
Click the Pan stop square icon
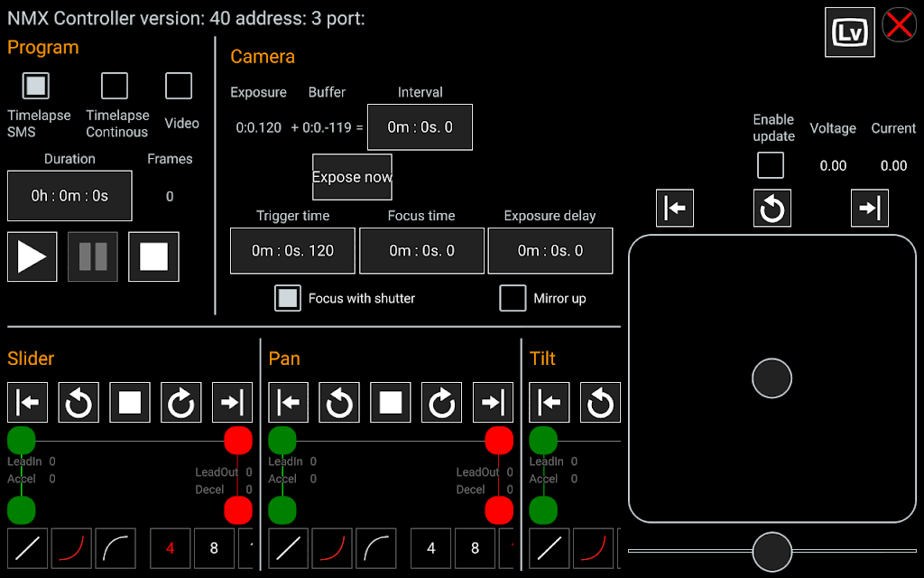click(x=390, y=402)
